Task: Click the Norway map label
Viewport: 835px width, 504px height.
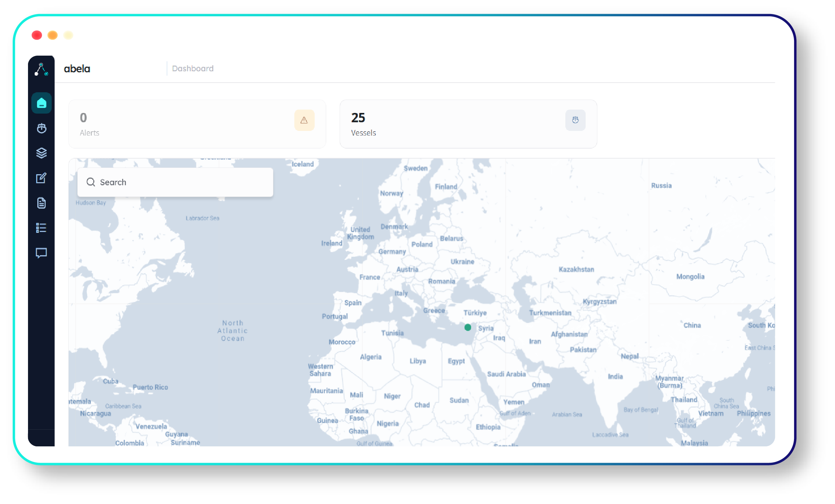Action: coord(391,194)
